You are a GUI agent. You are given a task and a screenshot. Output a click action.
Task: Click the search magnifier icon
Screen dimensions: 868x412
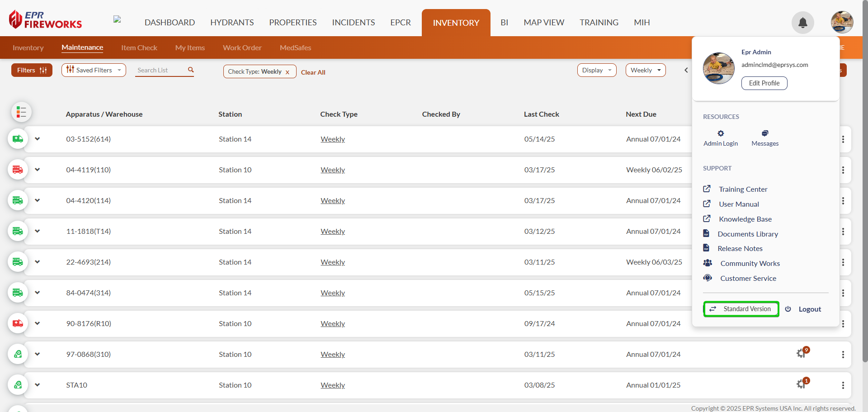tap(191, 70)
